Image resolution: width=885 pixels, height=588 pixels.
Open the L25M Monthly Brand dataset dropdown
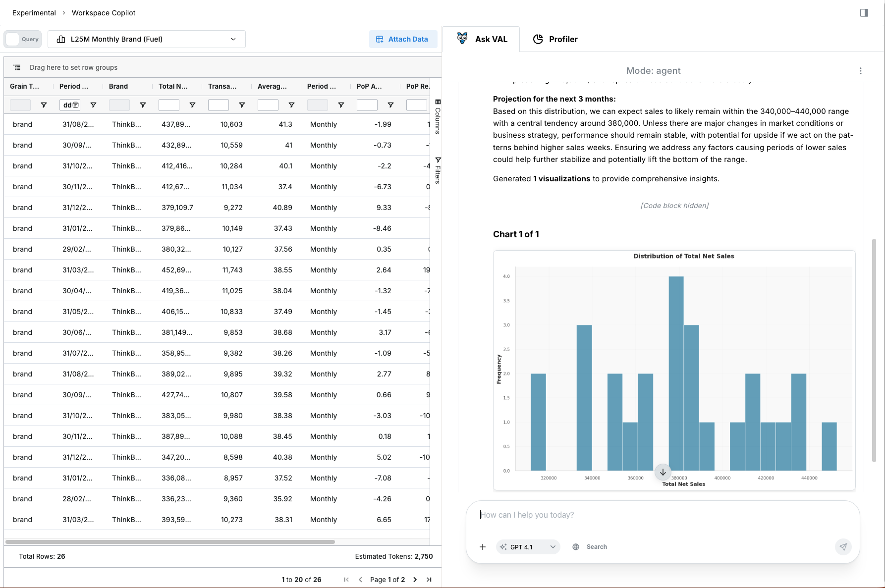(x=147, y=39)
